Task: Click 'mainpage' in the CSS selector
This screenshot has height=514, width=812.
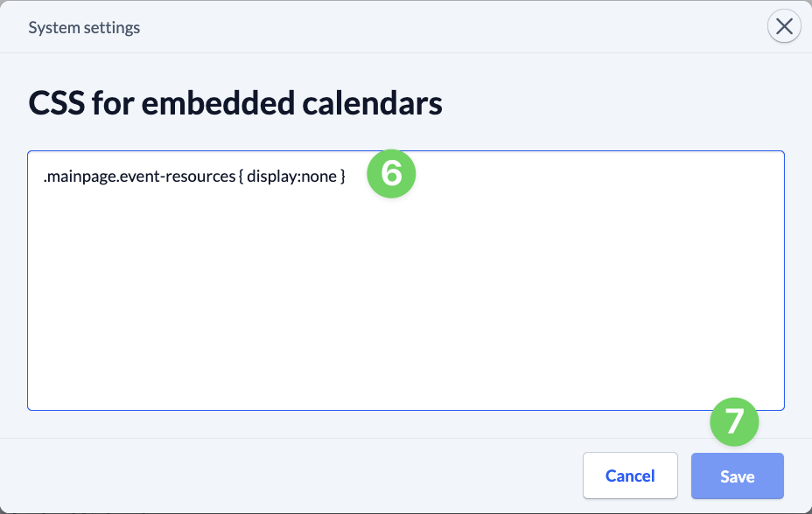Action: (x=82, y=177)
